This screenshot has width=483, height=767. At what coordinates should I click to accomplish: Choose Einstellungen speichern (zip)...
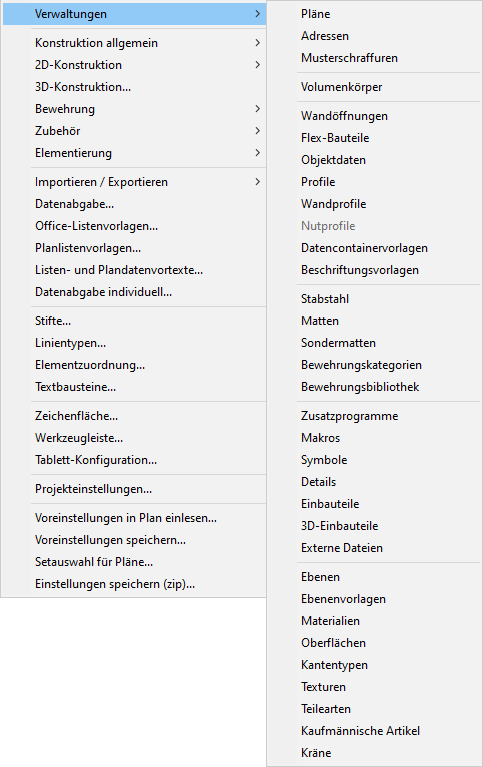(x=135, y=584)
